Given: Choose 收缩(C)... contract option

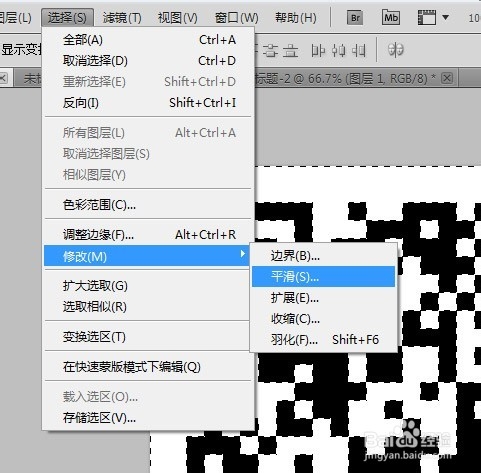Looking at the screenshot, I should 323,319.
